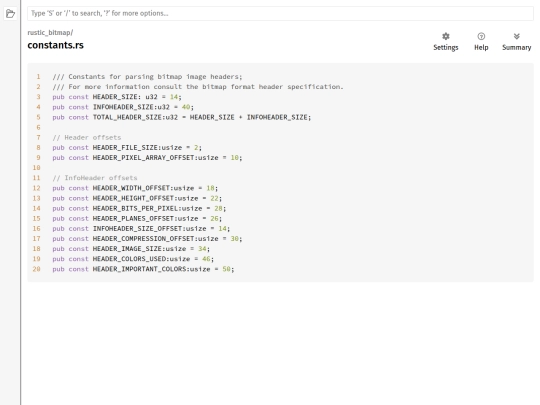Click the '// InfoHeader offsets' comment

(95, 178)
